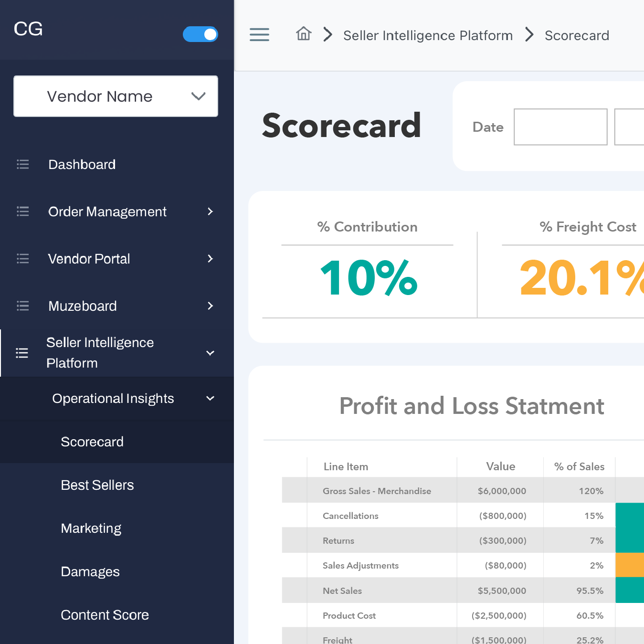Image resolution: width=644 pixels, height=644 pixels.
Task: Click the ($80,000) value cell
Action: (506, 565)
